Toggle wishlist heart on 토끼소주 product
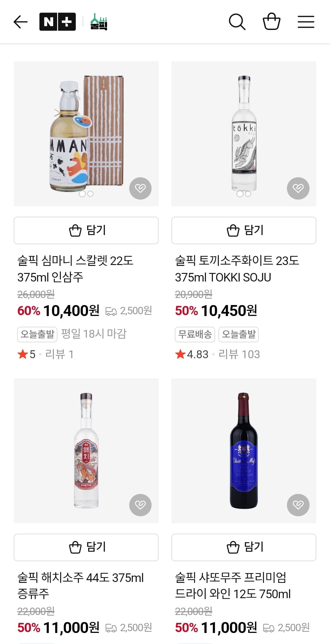The width and height of the screenshot is (330, 644). pos(298,188)
